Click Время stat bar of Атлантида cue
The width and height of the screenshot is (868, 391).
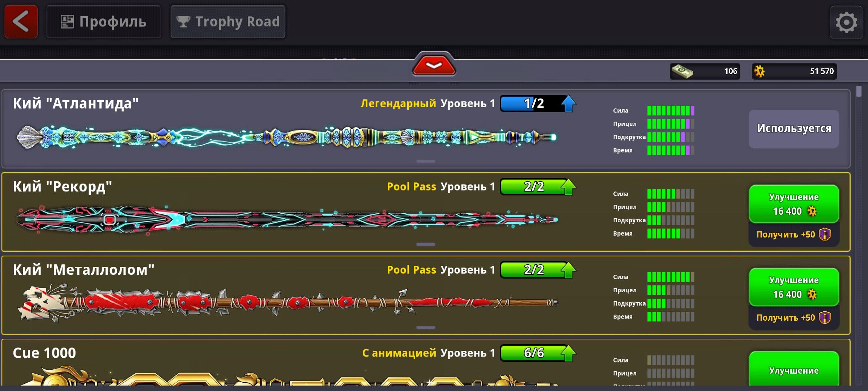click(671, 150)
